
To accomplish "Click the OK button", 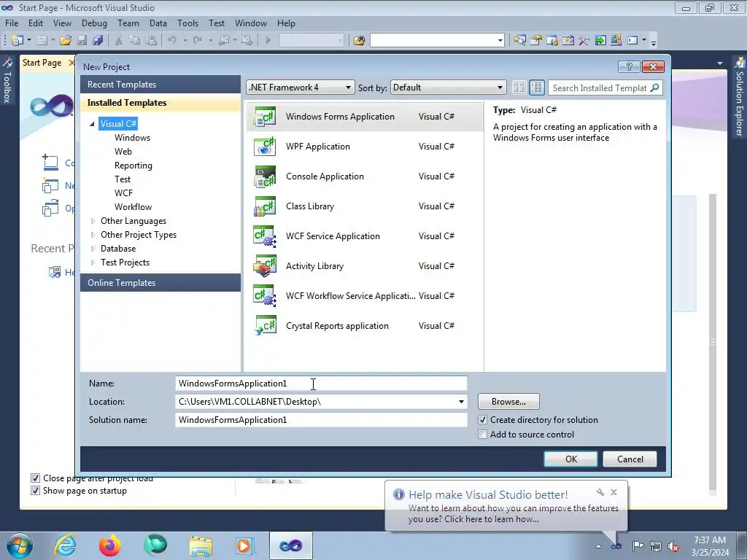I will click(570, 459).
